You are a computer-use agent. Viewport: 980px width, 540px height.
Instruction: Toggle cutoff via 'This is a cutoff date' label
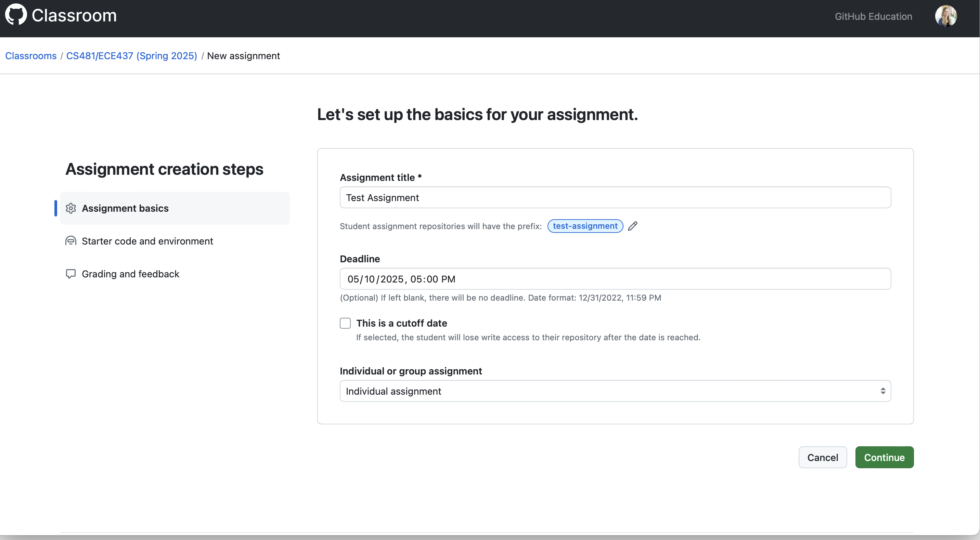tap(401, 323)
